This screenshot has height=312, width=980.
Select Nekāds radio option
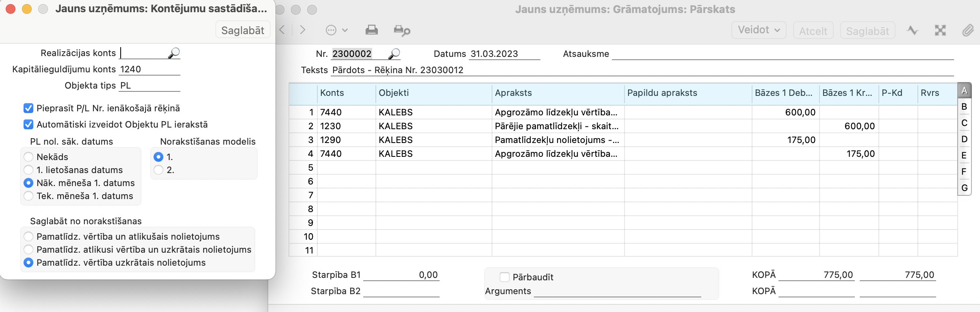[x=28, y=157]
